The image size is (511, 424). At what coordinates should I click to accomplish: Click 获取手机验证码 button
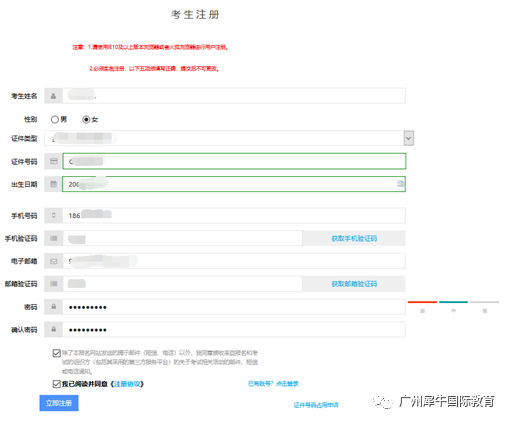[354, 238]
